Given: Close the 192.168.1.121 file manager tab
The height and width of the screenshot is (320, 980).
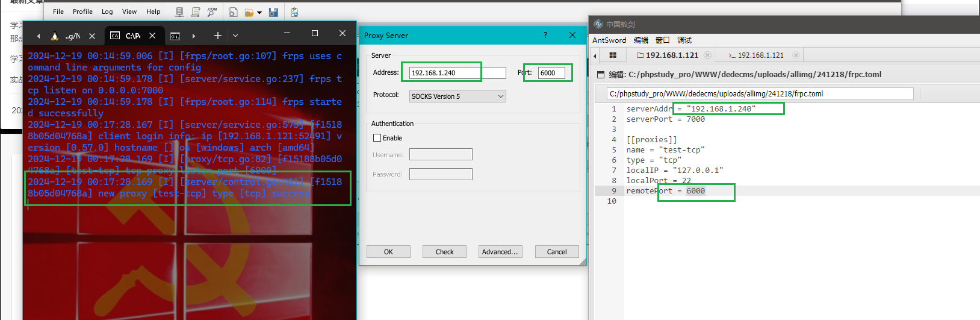Looking at the screenshot, I should [x=708, y=55].
